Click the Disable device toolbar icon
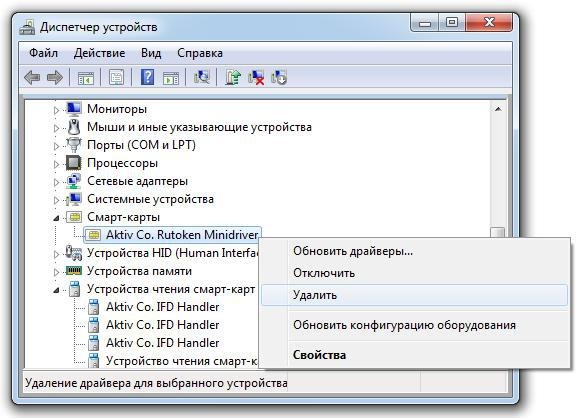The width and height of the screenshot is (580, 418). (x=279, y=77)
